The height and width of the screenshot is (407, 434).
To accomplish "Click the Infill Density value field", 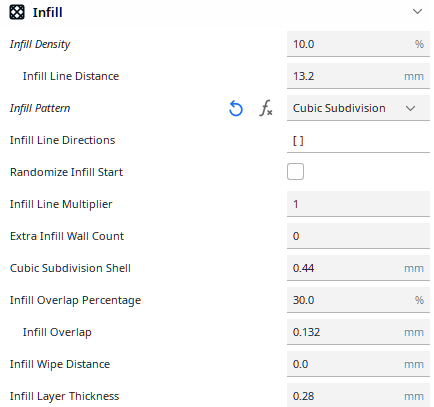I will [x=358, y=44].
